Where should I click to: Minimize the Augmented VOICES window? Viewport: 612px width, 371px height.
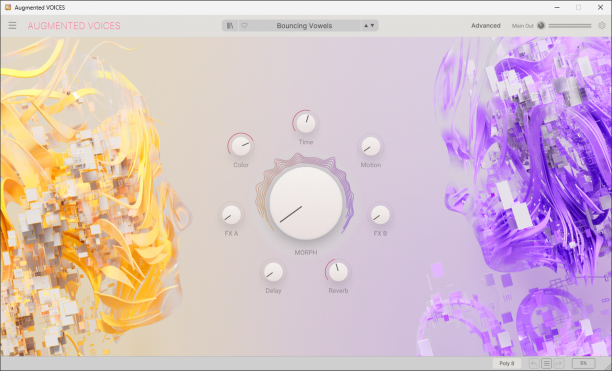click(x=557, y=7)
